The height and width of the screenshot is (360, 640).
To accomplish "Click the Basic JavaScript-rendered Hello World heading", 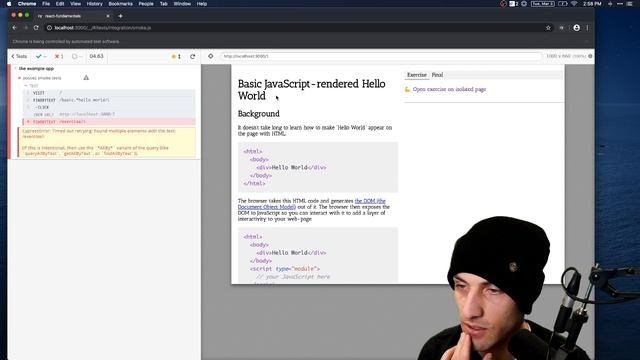I will pyautogui.click(x=311, y=89).
